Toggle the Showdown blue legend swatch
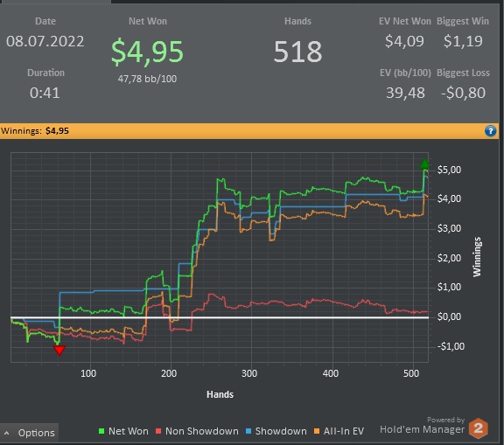Image resolution: width=504 pixels, height=445 pixels. [248, 431]
